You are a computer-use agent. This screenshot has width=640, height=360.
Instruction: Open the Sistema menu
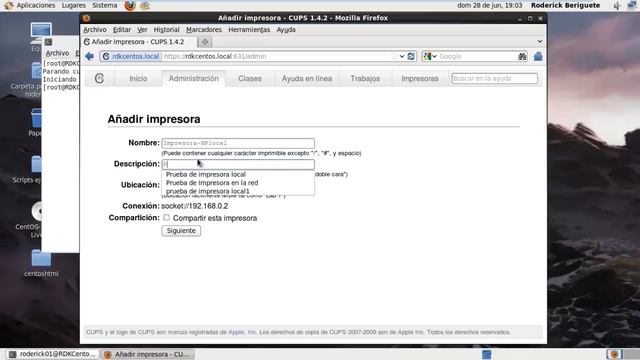coord(104,5)
